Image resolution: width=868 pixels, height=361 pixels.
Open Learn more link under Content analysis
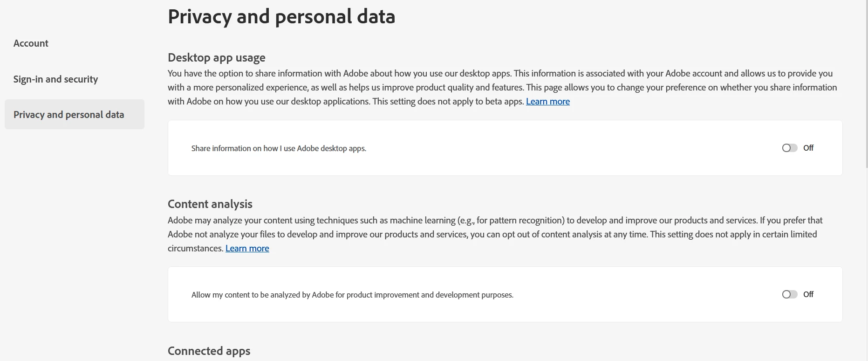tap(247, 248)
